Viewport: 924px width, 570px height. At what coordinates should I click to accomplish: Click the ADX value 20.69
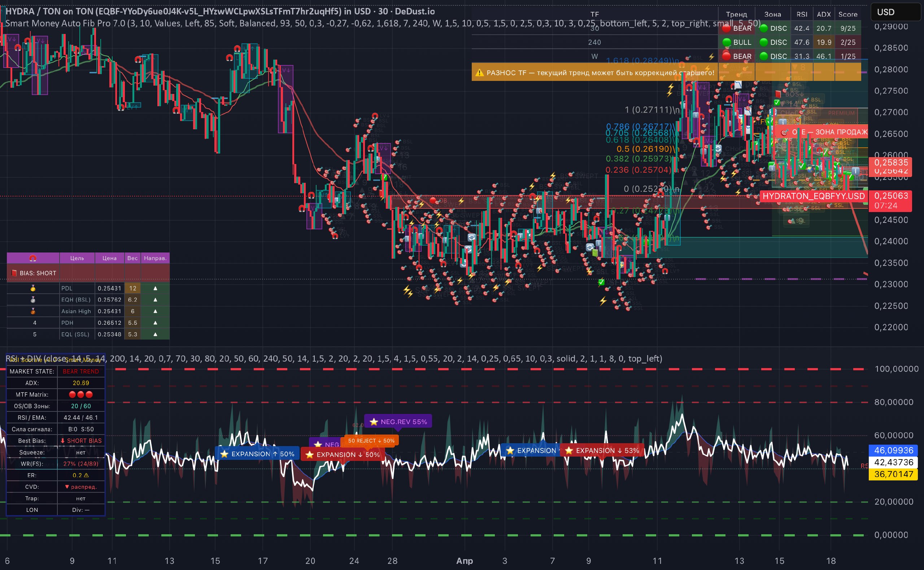point(80,383)
